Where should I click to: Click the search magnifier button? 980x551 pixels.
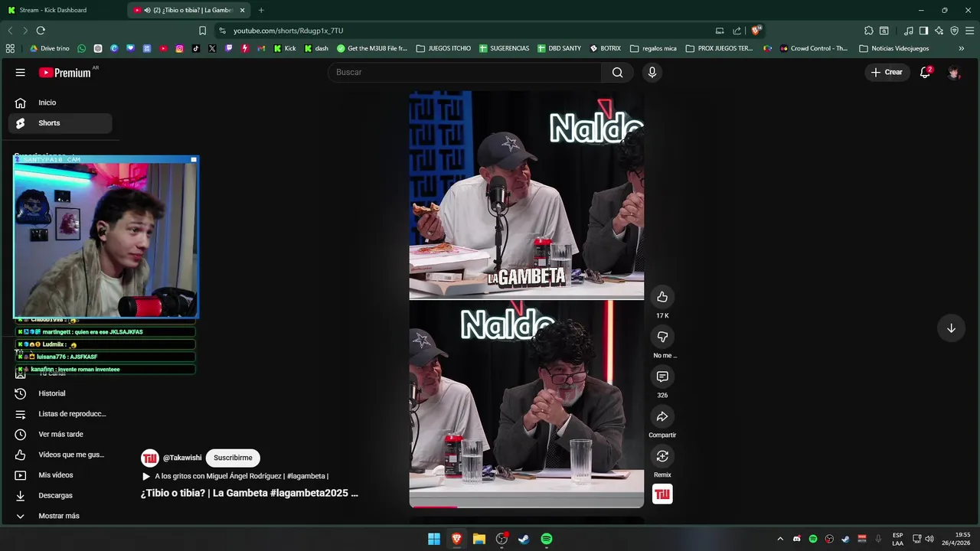tap(617, 72)
